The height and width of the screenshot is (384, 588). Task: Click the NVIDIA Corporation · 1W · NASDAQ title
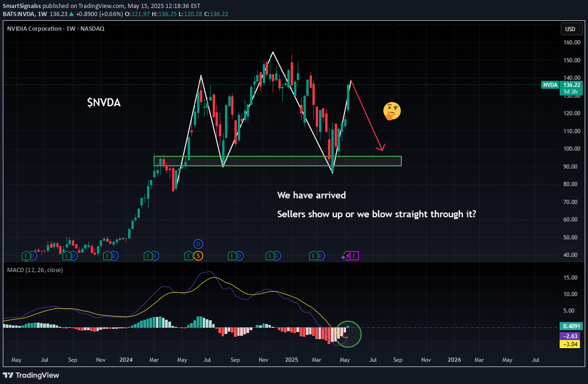point(56,28)
